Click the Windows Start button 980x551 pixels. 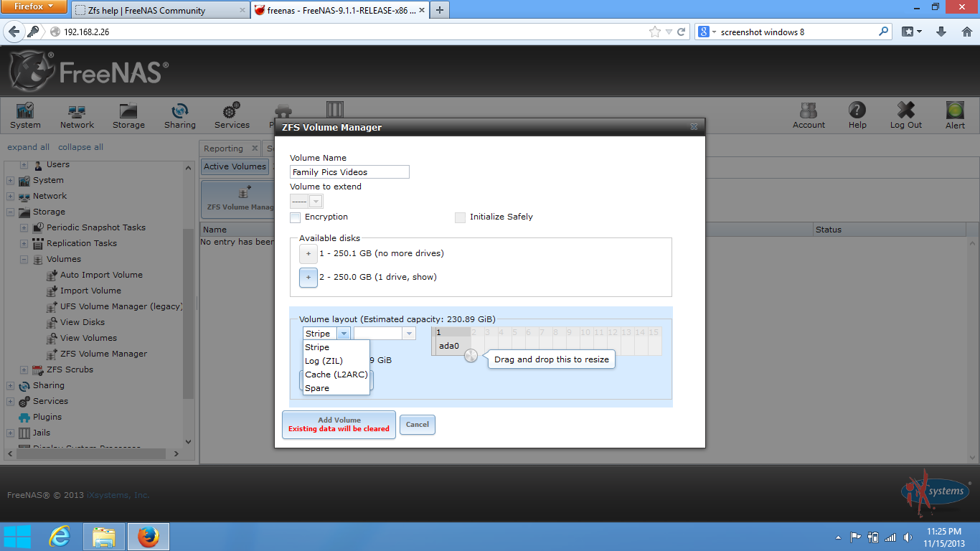[17, 537]
